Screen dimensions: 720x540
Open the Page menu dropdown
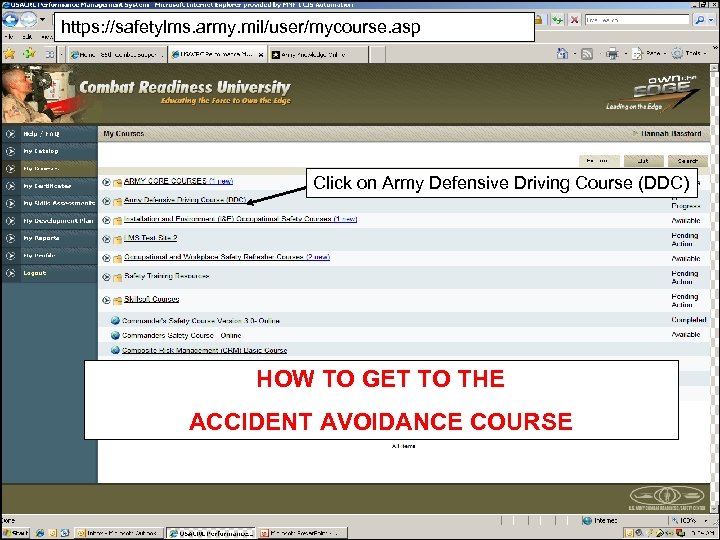(x=647, y=54)
